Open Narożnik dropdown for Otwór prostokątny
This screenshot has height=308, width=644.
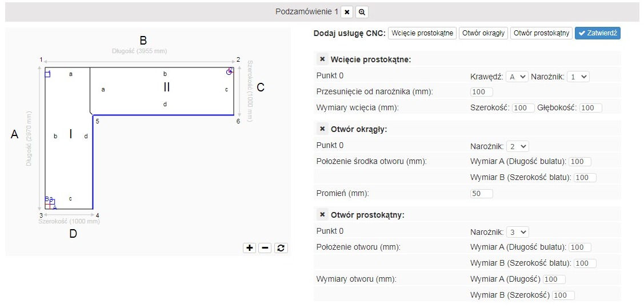pos(518,231)
